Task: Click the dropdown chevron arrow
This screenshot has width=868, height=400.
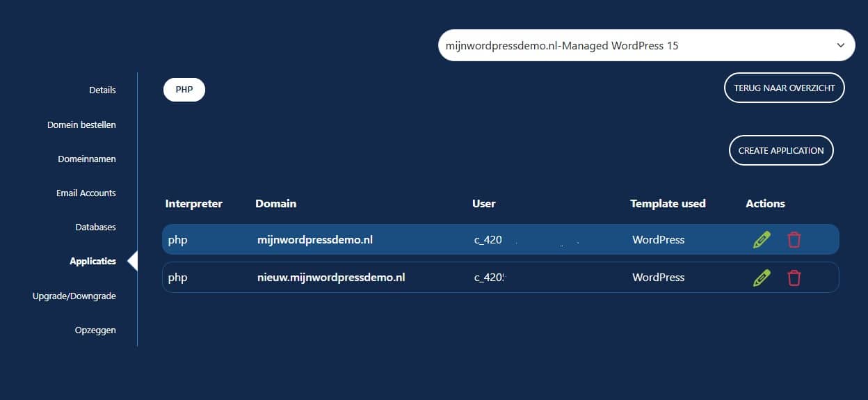Action: pyautogui.click(x=841, y=46)
